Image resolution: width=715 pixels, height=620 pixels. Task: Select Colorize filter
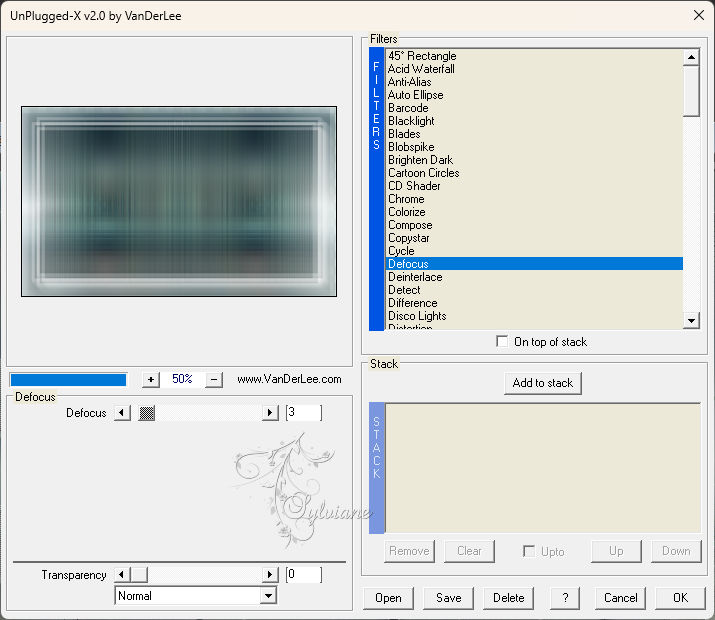tap(534, 212)
